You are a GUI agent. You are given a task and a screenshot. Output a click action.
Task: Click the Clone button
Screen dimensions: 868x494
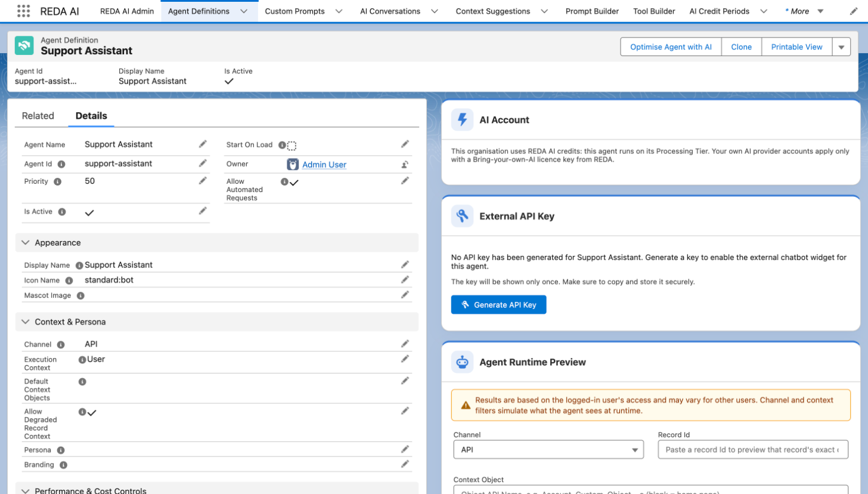742,47
